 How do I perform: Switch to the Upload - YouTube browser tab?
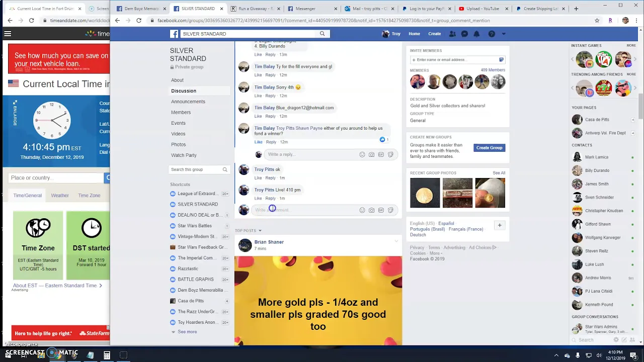pyautogui.click(x=482, y=9)
